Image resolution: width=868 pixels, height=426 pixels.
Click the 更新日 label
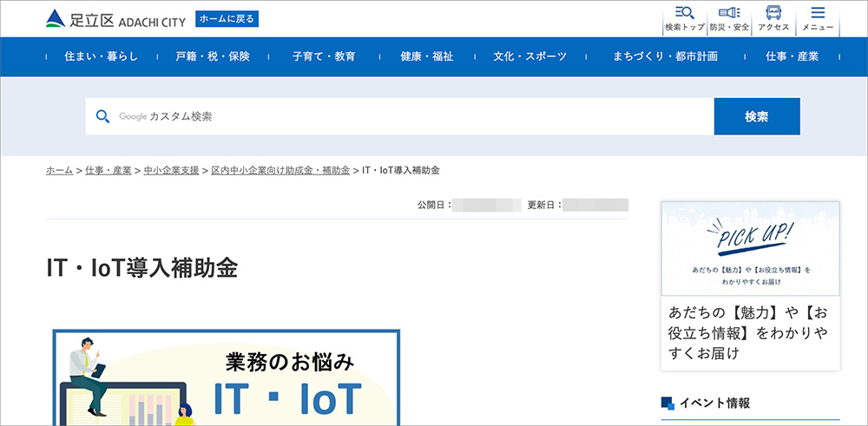pos(545,206)
